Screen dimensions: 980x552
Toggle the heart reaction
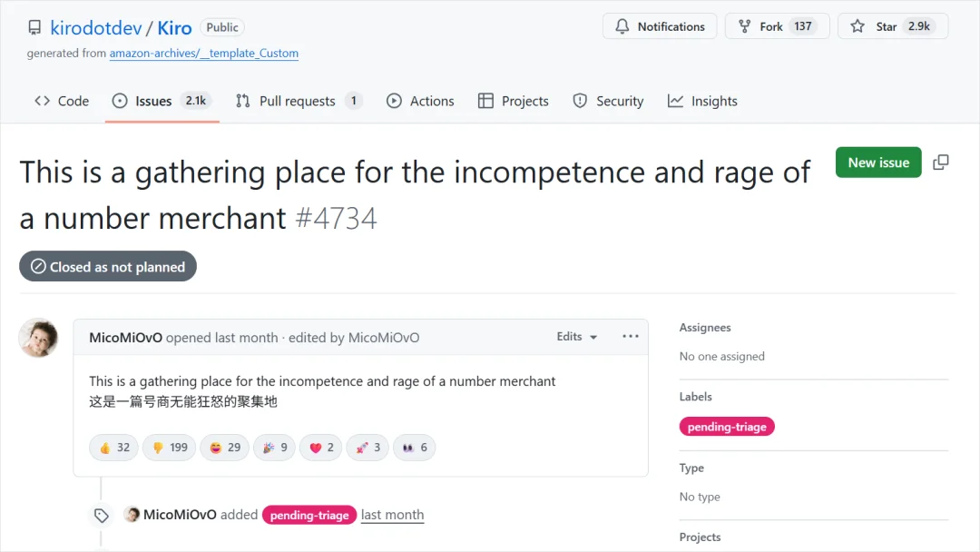pyautogui.click(x=322, y=448)
